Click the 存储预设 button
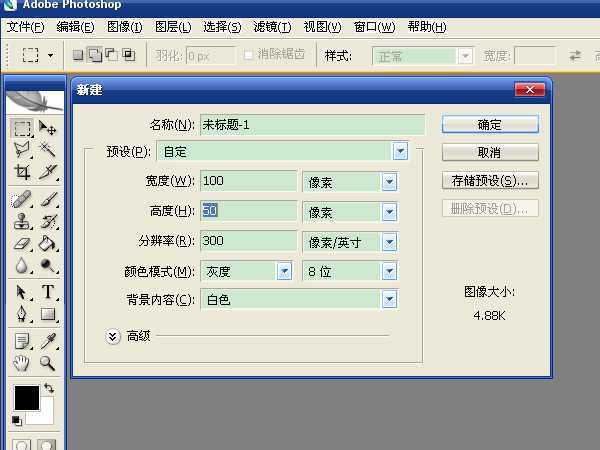Image resolution: width=600 pixels, height=450 pixels. click(x=490, y=181)
